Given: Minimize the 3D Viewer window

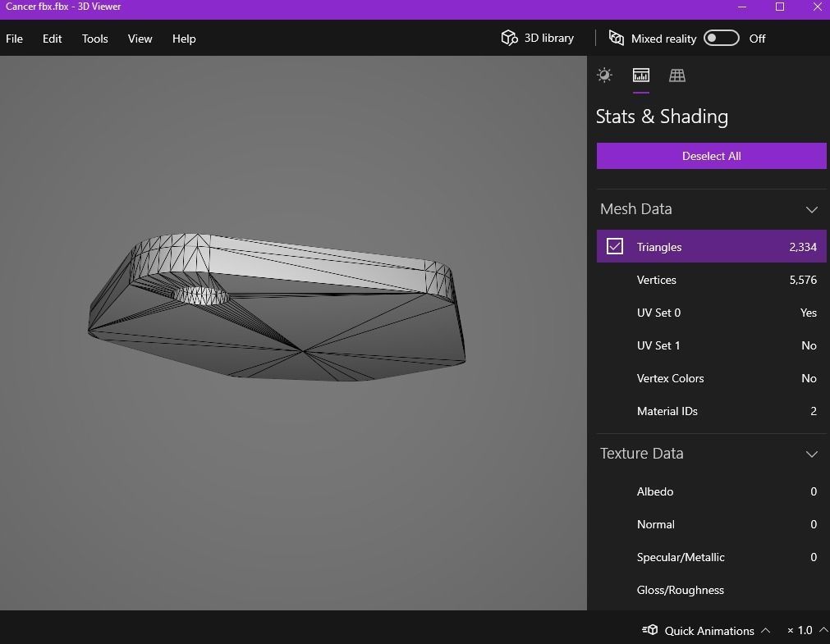Looking at the screenshot, I should pos(741,7).
